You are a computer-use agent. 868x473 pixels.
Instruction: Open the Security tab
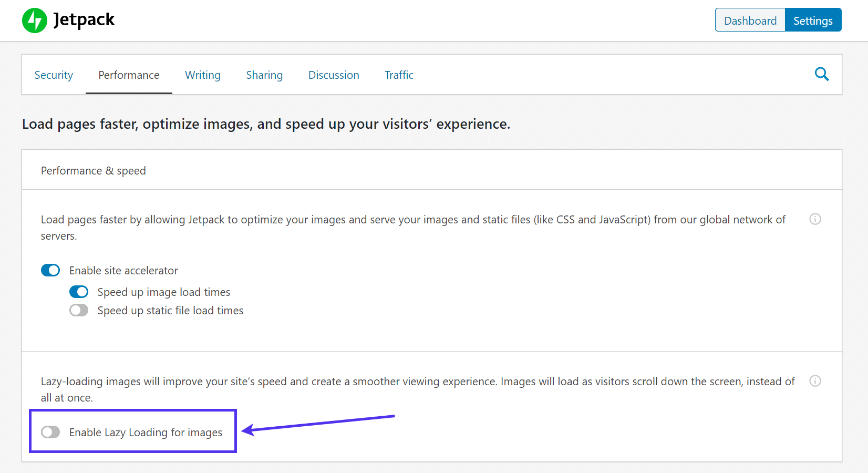point(54,75)
